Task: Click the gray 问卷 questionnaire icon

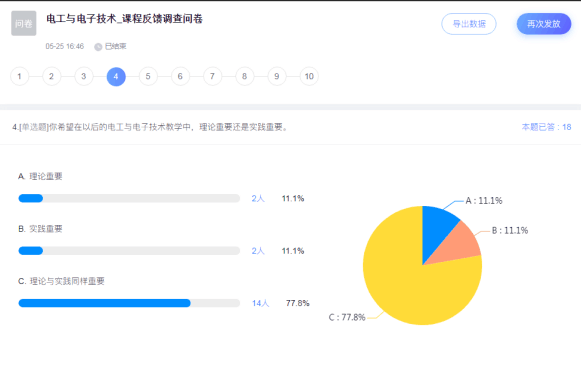Action: click(x=24, y=23)
